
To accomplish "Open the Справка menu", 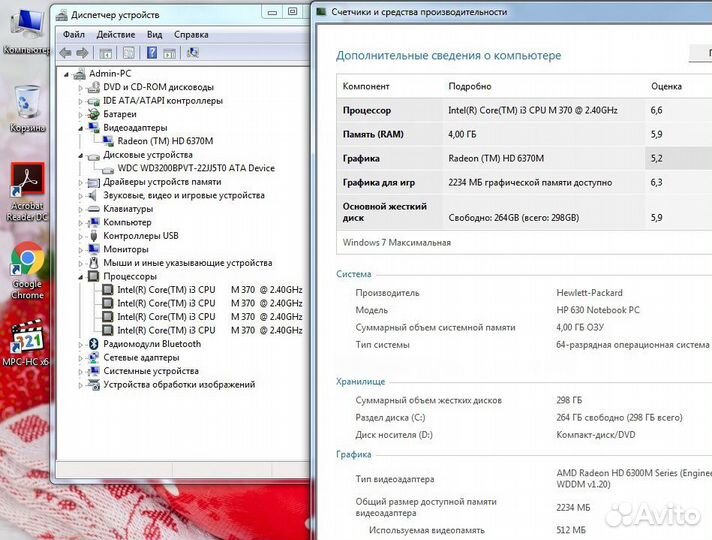I will point(191,35).
